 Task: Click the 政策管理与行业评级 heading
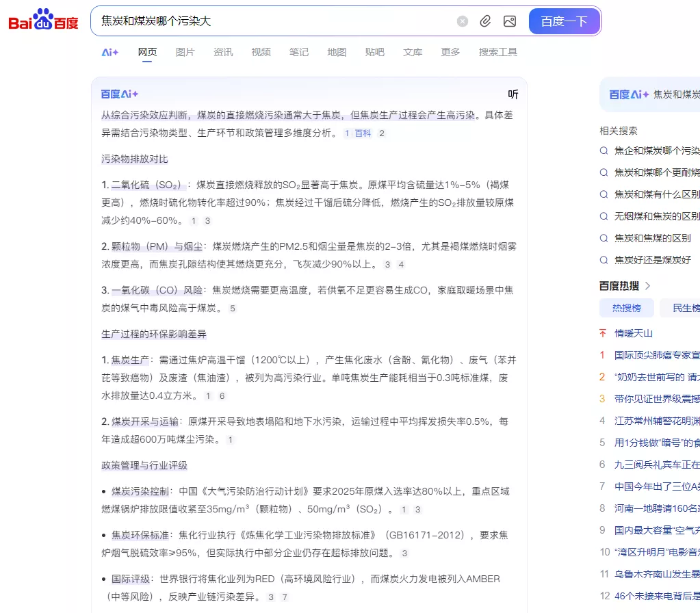(x=144, y=465)
